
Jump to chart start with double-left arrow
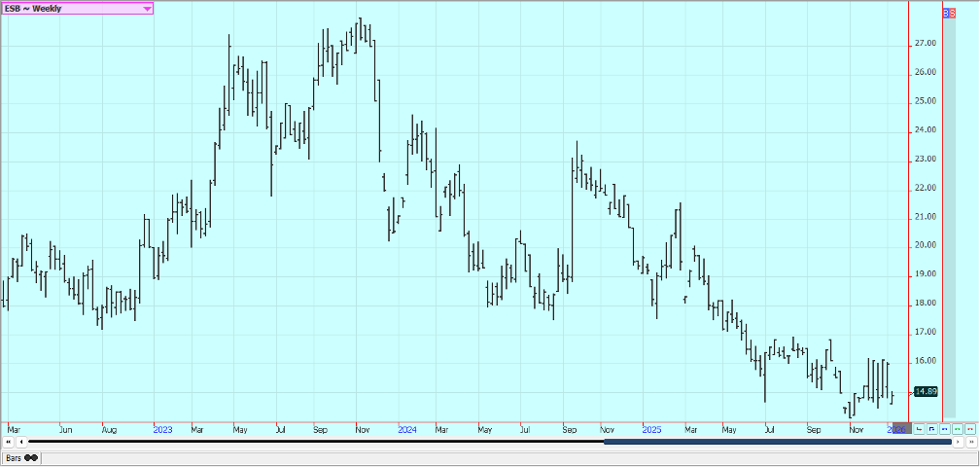click(9, 442)
